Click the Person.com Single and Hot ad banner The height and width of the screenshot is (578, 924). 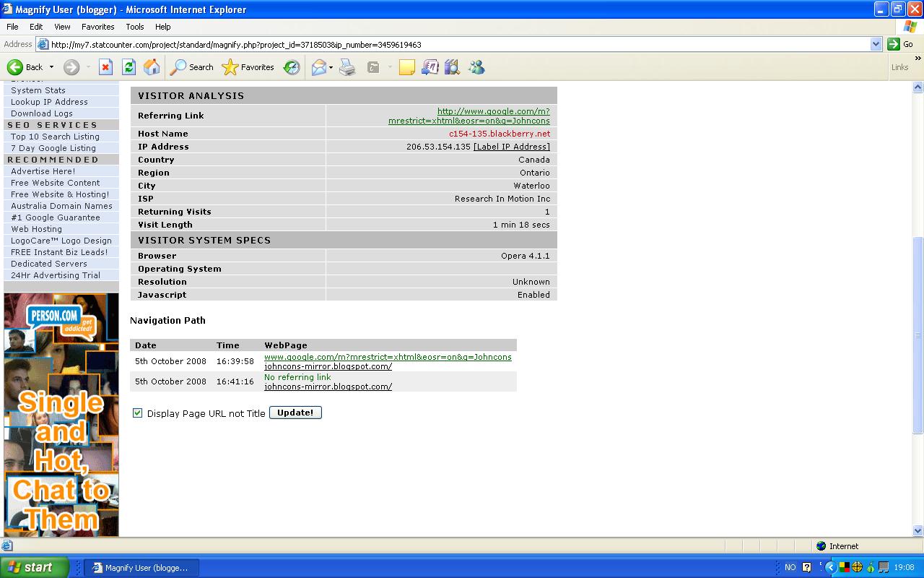coord(61,415)
